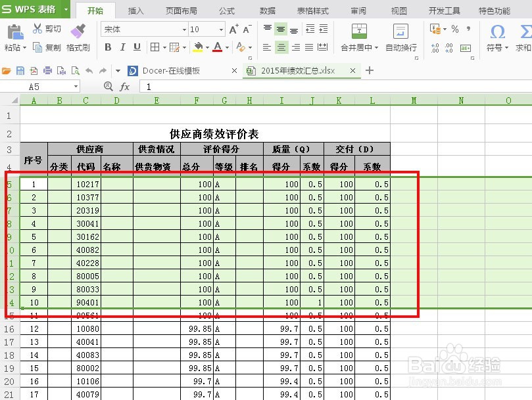Align text to vertical middle

[x=281, y=29]
